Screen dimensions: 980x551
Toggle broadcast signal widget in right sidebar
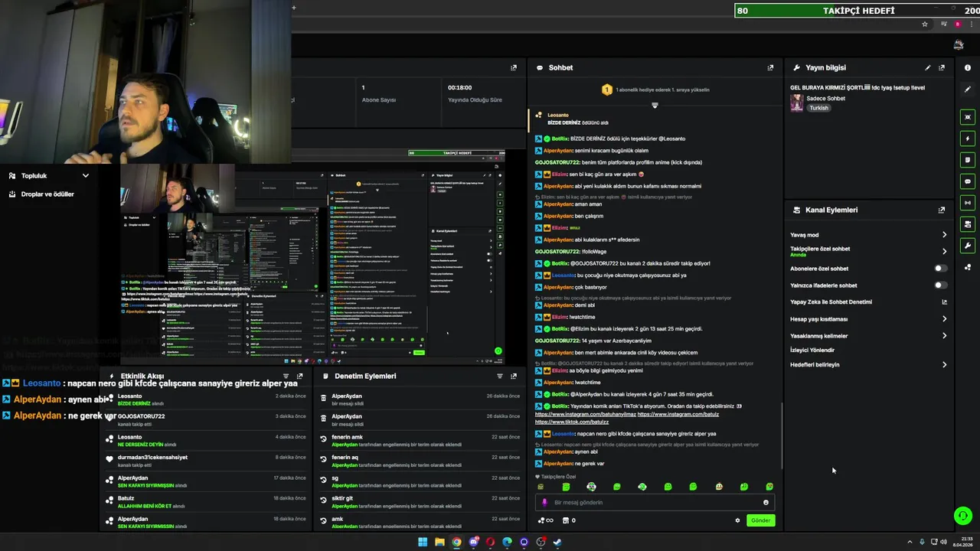968,203
